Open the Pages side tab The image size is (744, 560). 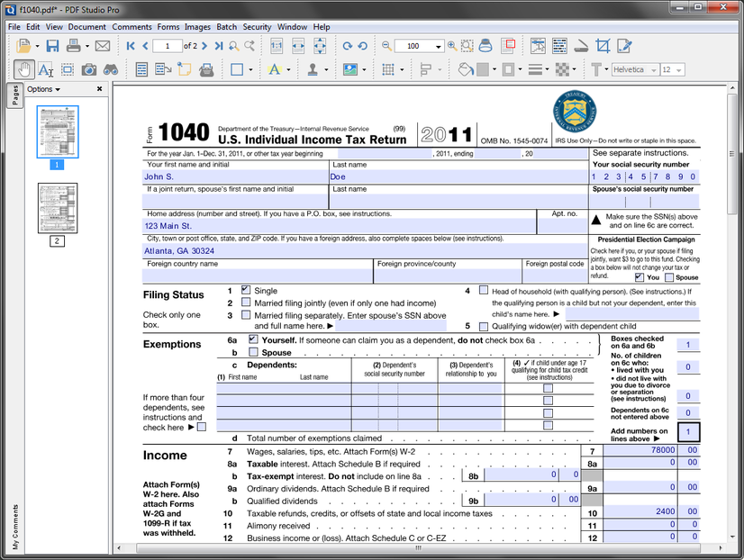pyautogui.click(x=14, y=95)
